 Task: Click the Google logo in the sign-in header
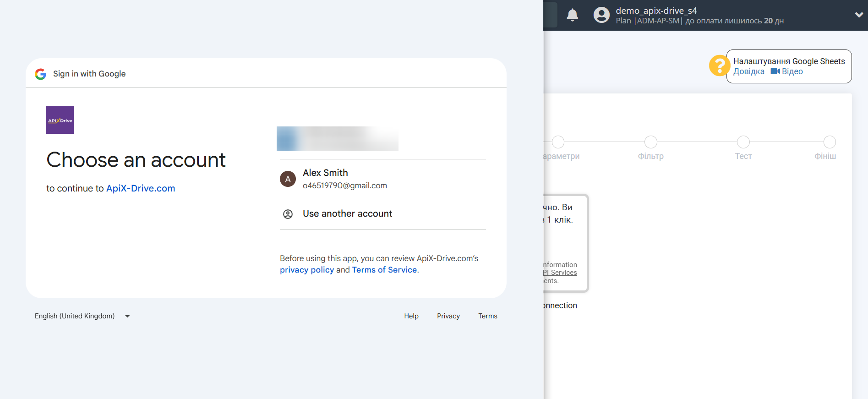[x=40, y=74]
